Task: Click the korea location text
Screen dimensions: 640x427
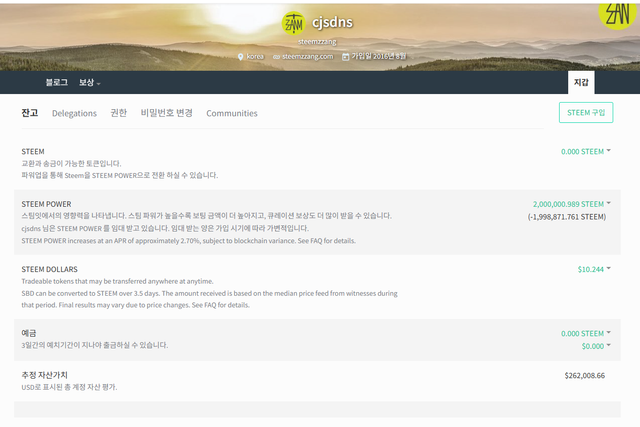Action: 255,56
